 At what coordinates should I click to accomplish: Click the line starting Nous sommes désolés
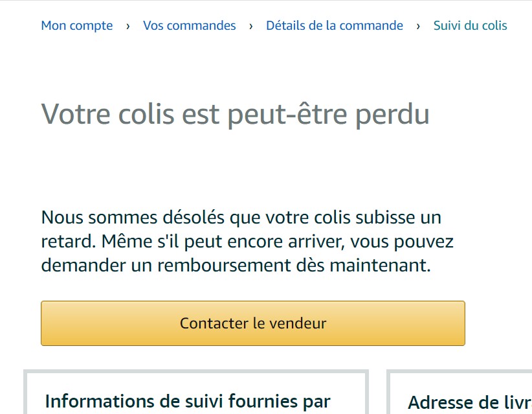click(x=241, y=217)
